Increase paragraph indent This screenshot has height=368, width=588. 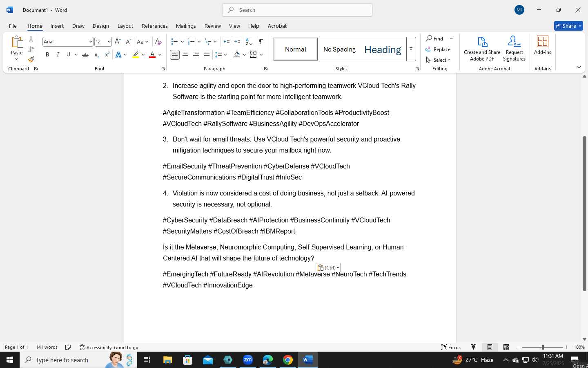237,42
